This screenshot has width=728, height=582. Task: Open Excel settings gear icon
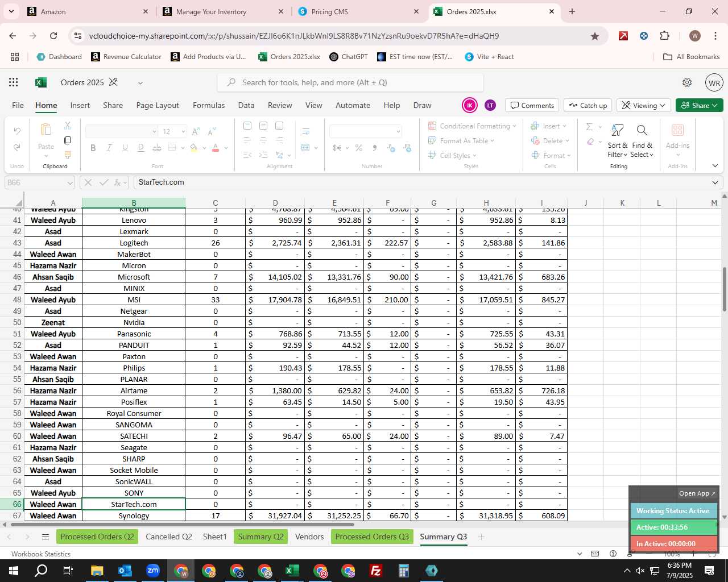point(687,82)
